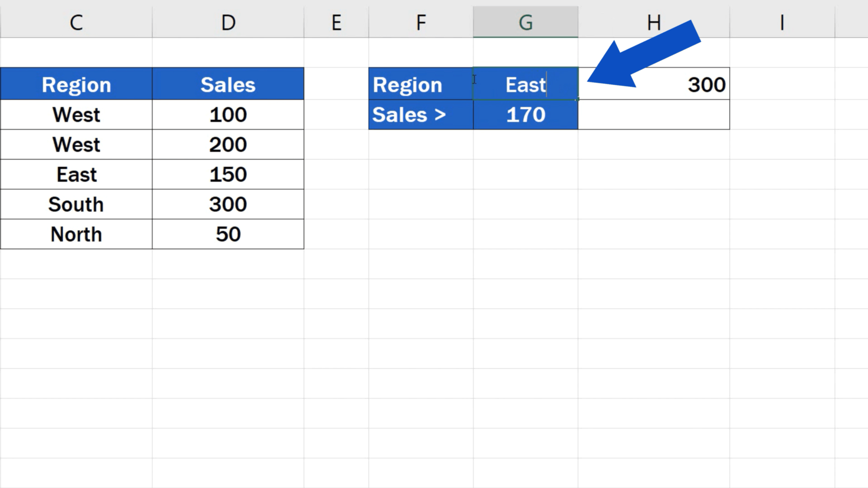The image size is (868, 488).
Task: Select the empty cell below 300 result
Action: point(654,115)
